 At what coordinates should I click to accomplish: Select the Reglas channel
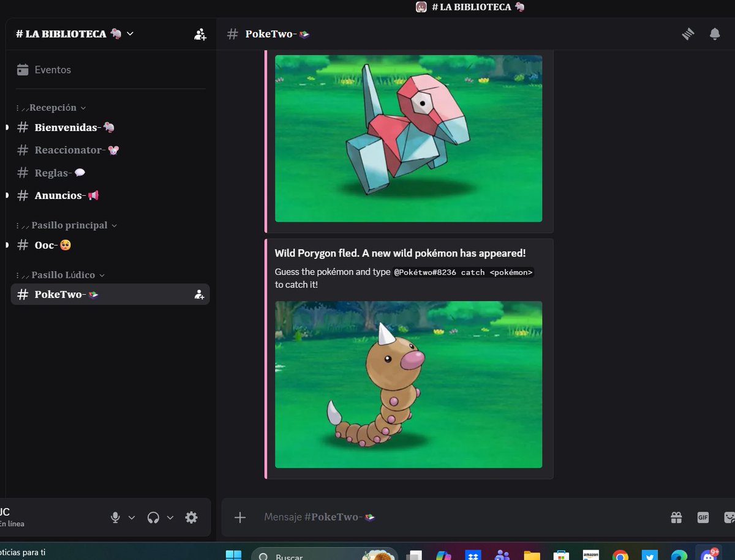pyautogui.click(x=110, y=173)
